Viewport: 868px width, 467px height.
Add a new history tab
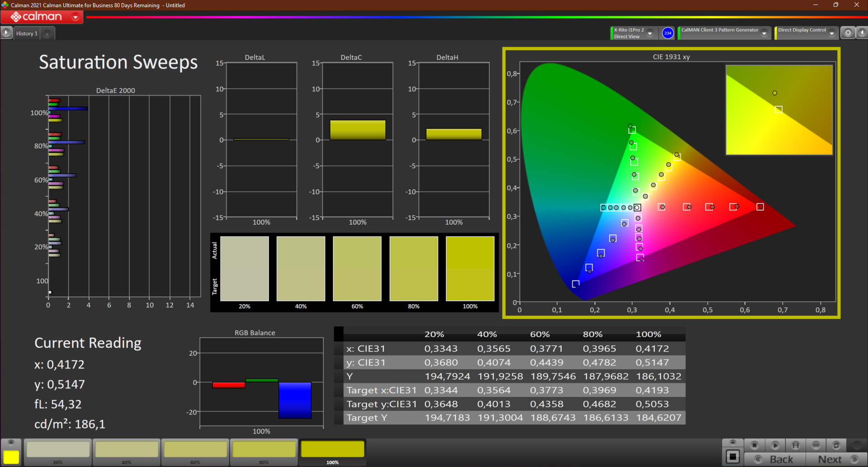(47, 33)
